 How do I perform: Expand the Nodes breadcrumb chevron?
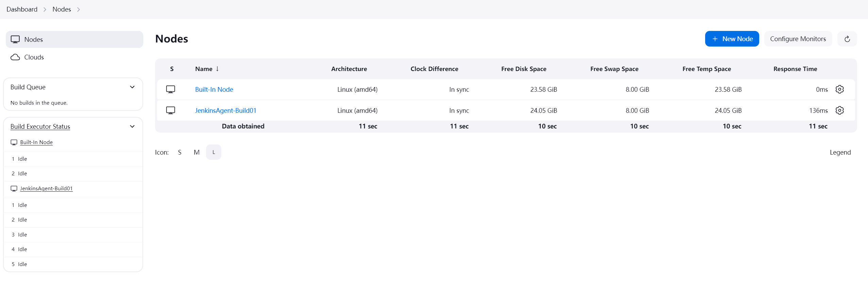click(x=79, y=10)
